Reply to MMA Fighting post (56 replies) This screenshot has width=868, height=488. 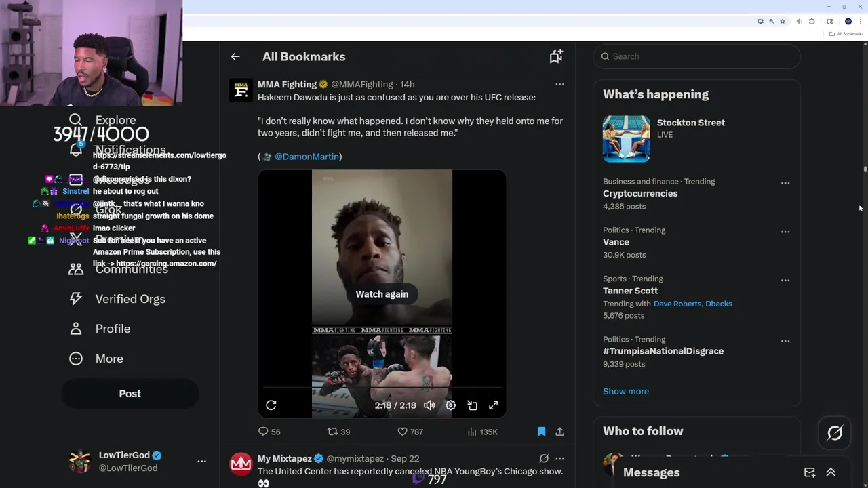(269, 432)
